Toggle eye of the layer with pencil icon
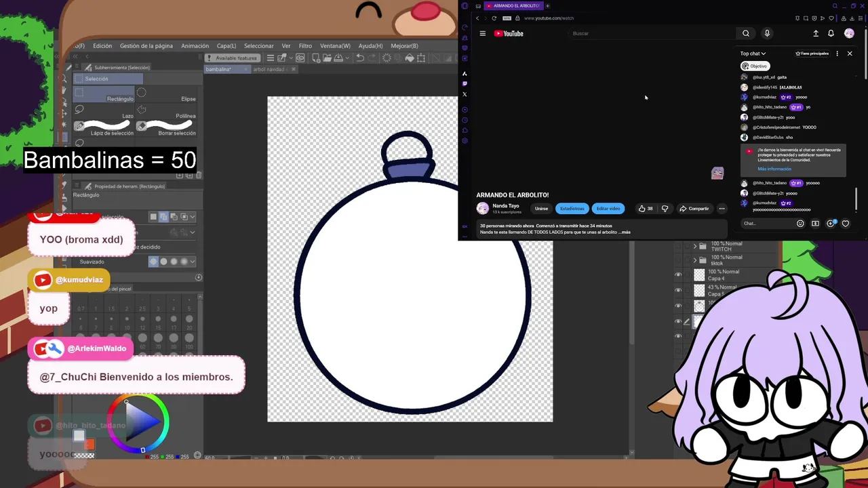 click(678, 321)
